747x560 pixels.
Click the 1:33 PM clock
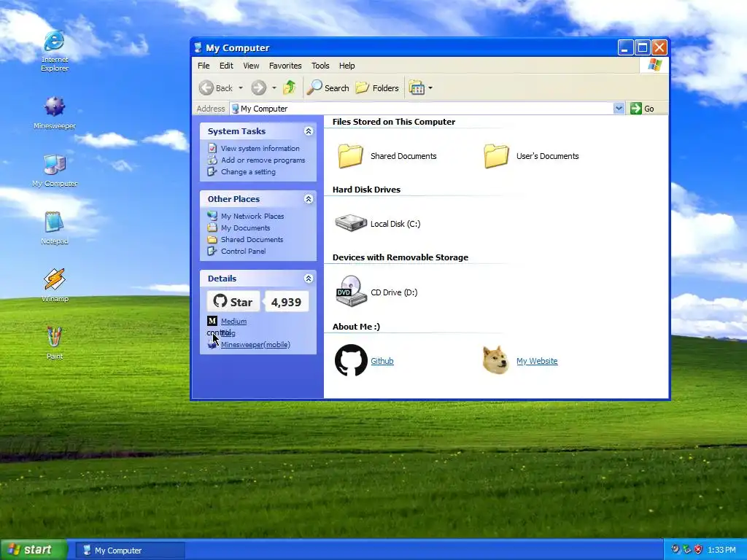pos(721,550)
